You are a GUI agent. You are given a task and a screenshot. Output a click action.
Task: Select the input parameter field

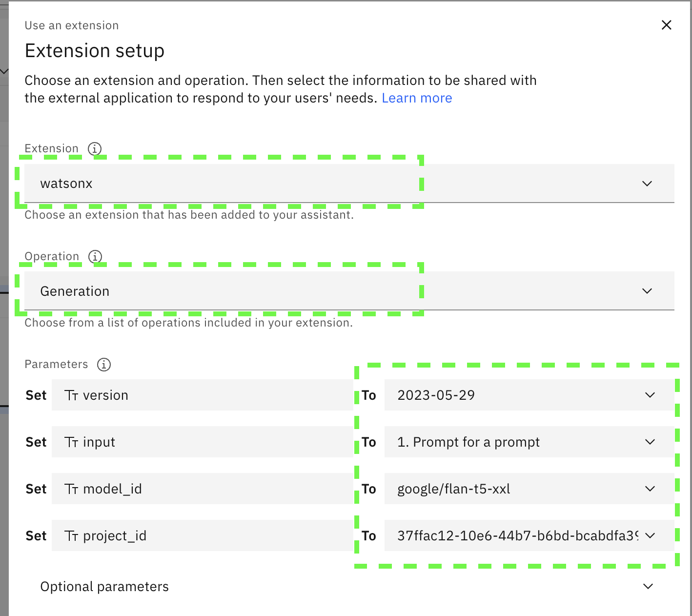click(202, 442)
